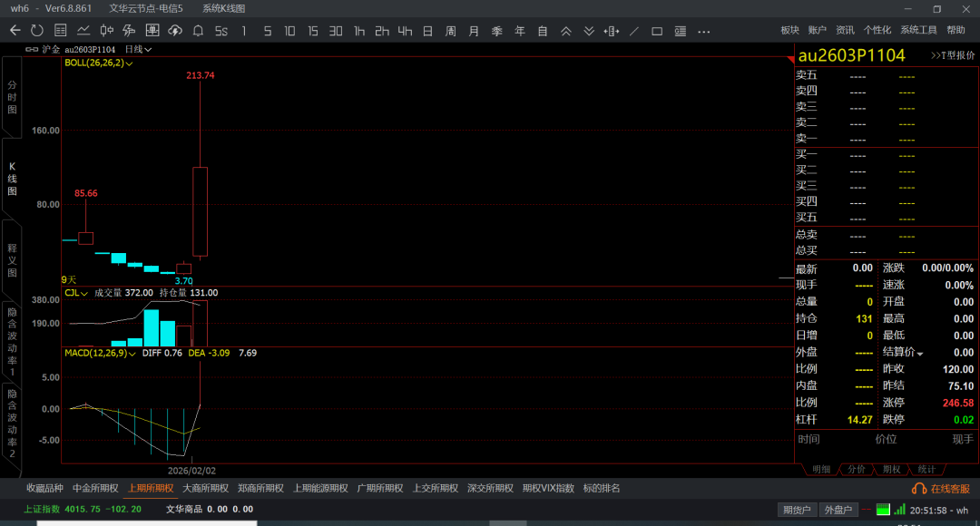Switch to the 统计 panel tab

(926, 469)
